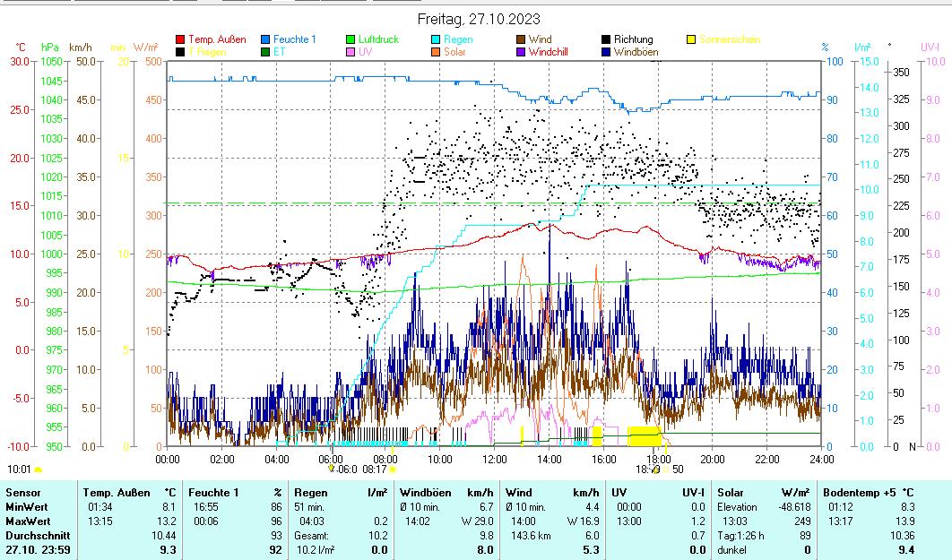Click the dark green ET legend swatch
This screenshot has width=952, height=560.
[x=265, y=52]
